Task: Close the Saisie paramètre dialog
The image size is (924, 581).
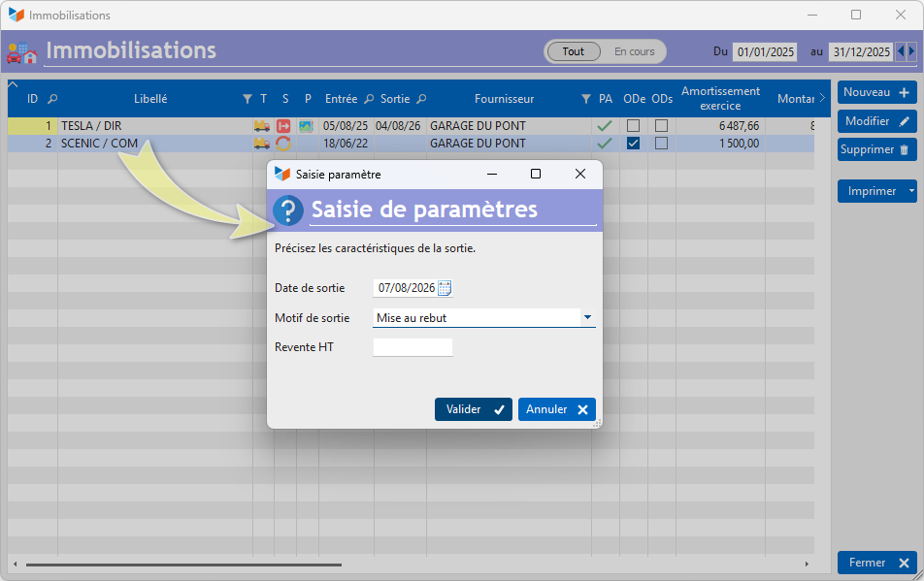Action: click(x=580, y=174)
